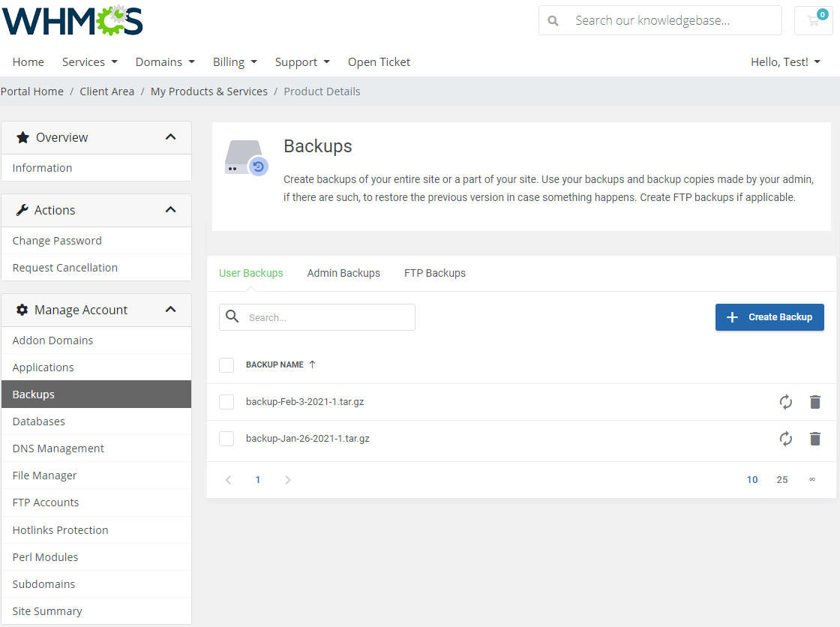Click backup-Jan-26-2021-1.tar.gz file name
The image size is (840, 627).
click(x=307, y=438)
